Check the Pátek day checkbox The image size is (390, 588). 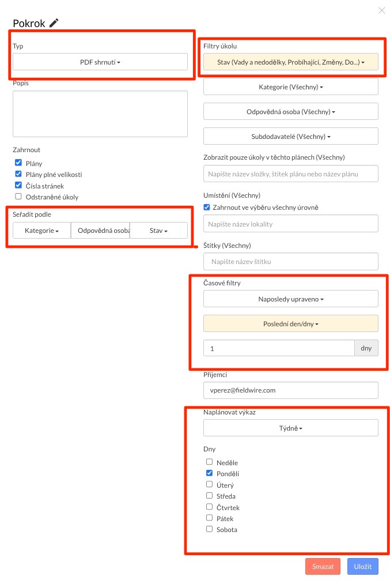(x=209, y=518)
